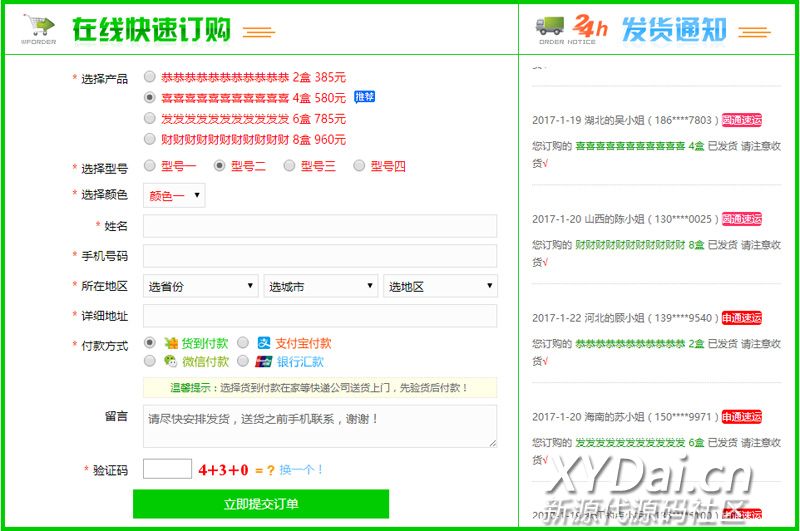The image size is (800, 531).
Task: Open the 选地区 district dropdown
Action: (440, 286)
